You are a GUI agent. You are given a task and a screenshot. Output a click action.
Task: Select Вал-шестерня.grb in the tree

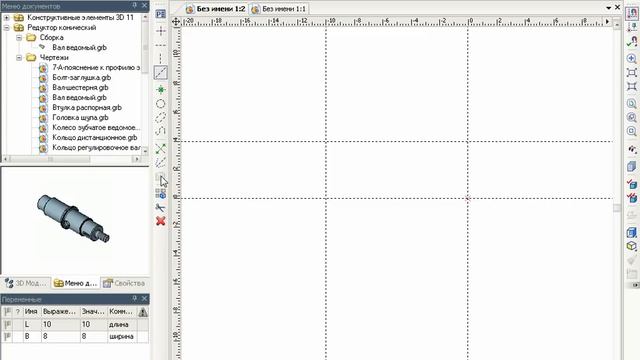click(x=80, y=88)
